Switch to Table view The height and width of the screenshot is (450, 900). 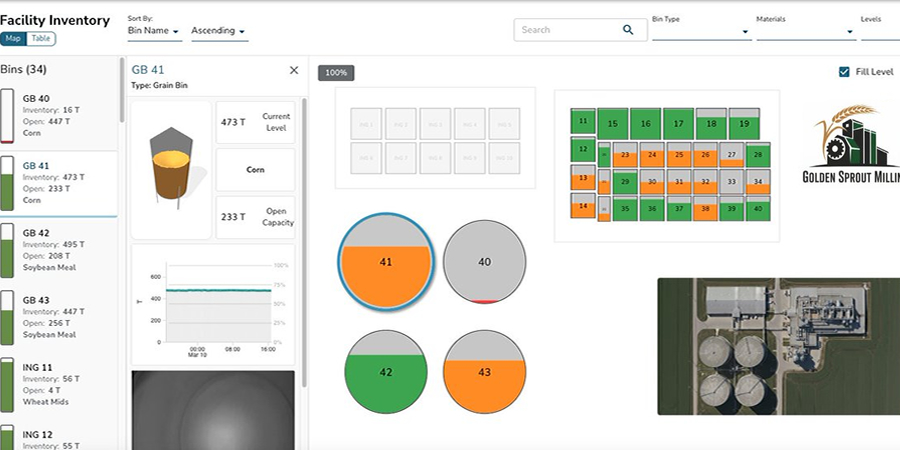click(41, 39)
